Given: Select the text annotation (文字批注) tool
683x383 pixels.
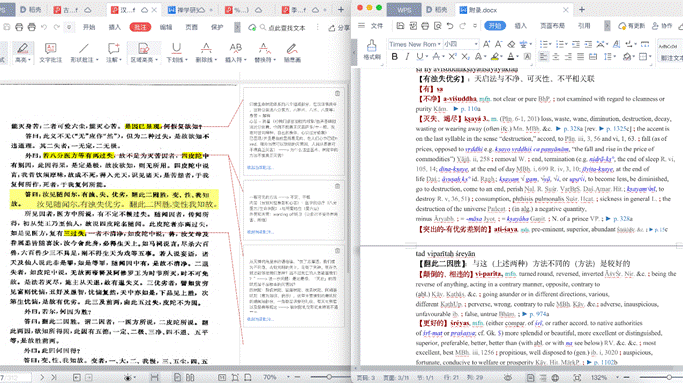Looking at the screenshot, I should tap(51, 52).
